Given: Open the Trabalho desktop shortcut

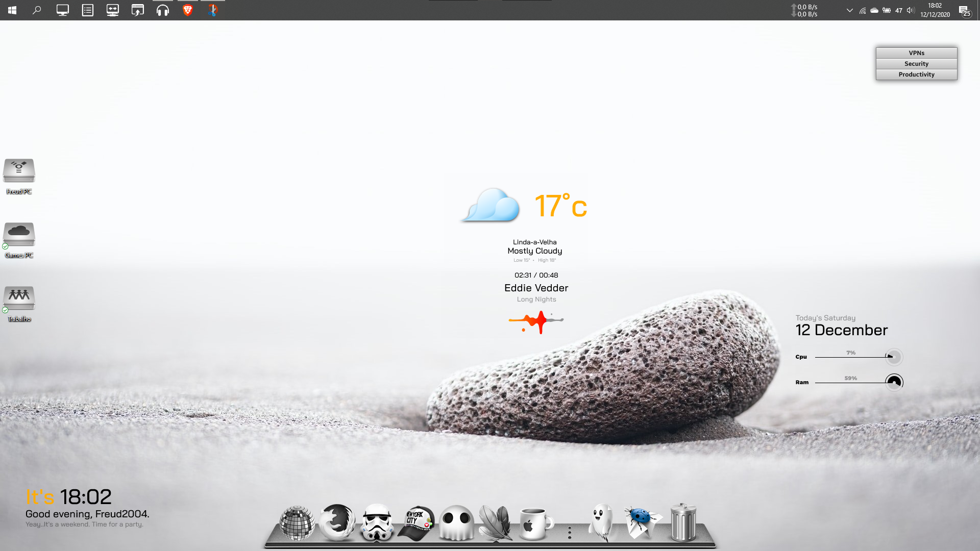Looking at the screenshot, I should click(x=19, y=298).
